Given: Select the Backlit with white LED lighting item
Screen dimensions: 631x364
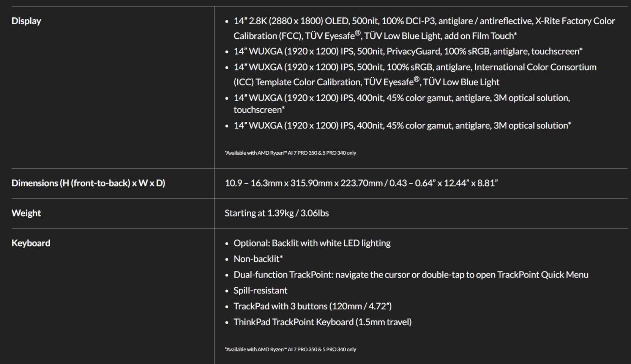Looking at the screenshot, I should pos(312,243).
